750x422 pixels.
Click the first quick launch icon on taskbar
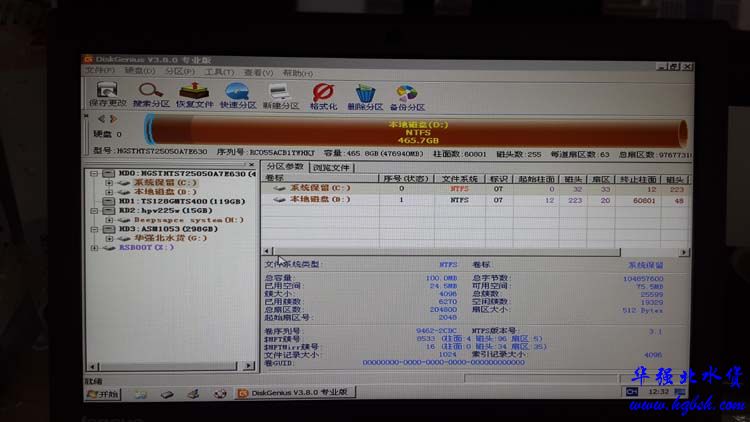[140, 394]
